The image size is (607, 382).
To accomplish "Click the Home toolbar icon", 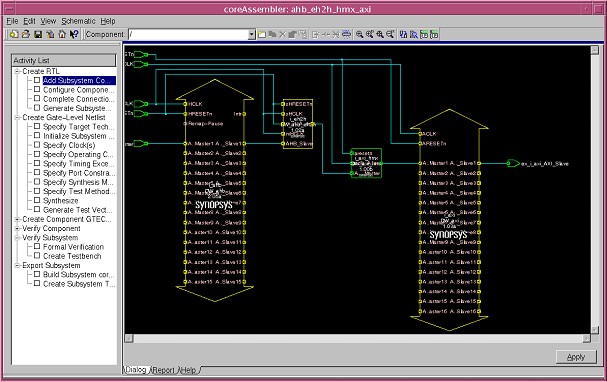I will pyautogui.click(x=62, y=34).
